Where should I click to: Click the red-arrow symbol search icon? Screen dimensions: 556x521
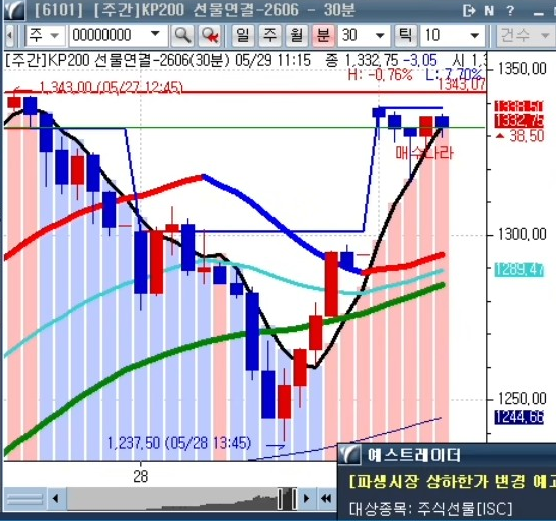pos(210,35)
